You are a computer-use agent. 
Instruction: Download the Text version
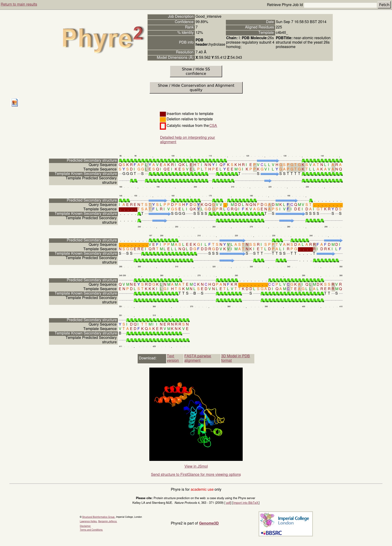click(x=173, y=358)
